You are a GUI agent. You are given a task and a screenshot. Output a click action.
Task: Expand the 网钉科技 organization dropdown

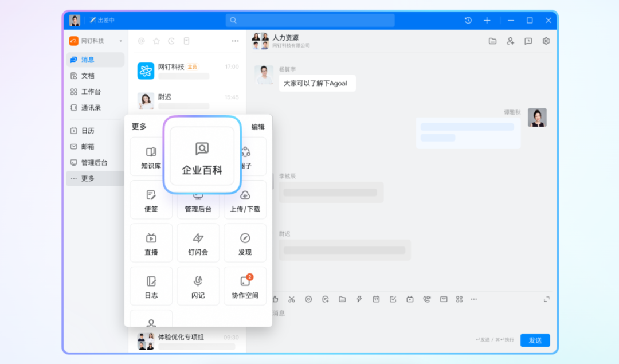click(x=120, y=41)
